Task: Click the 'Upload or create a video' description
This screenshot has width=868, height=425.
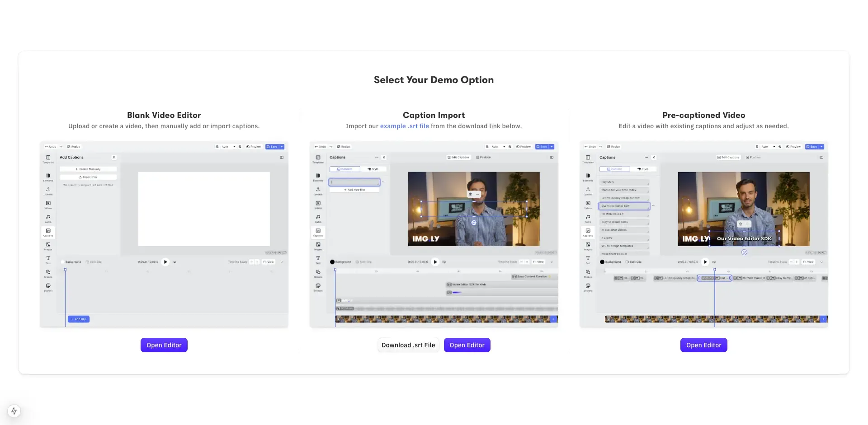Action: [x=164, y=126]
